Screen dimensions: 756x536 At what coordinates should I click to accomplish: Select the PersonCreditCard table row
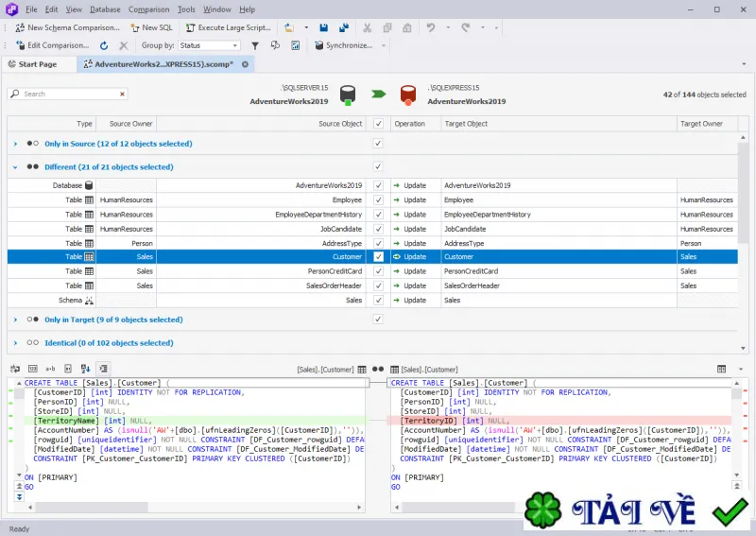372,271
